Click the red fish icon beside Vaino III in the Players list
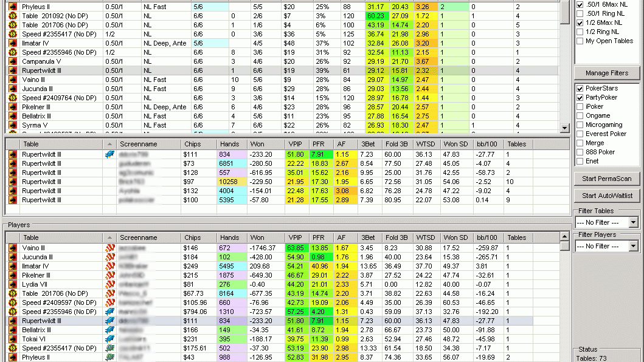Image resolution: width=644 pixels, height=362 pixels. pyautogui.click(x=109, y=248)
